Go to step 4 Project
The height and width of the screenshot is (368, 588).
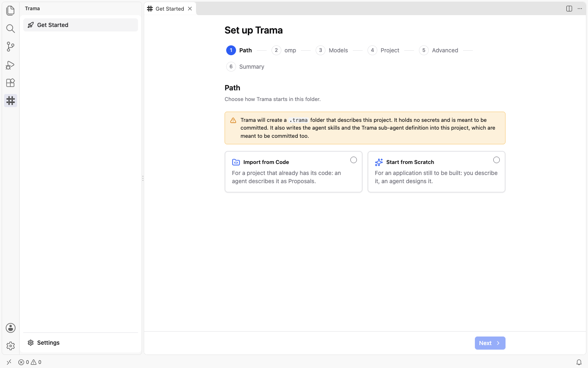click(x=383, y=50)
